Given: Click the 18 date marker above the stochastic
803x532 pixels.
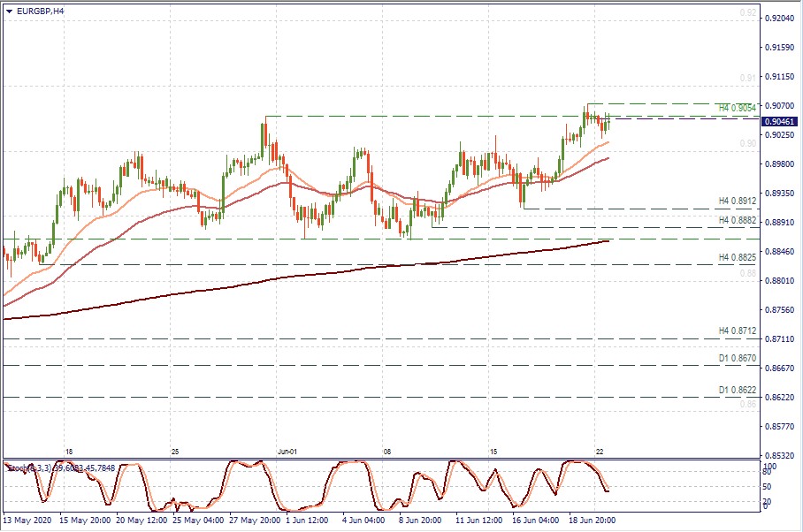Looking at the screenshot, I should click(x=69, y=452).
